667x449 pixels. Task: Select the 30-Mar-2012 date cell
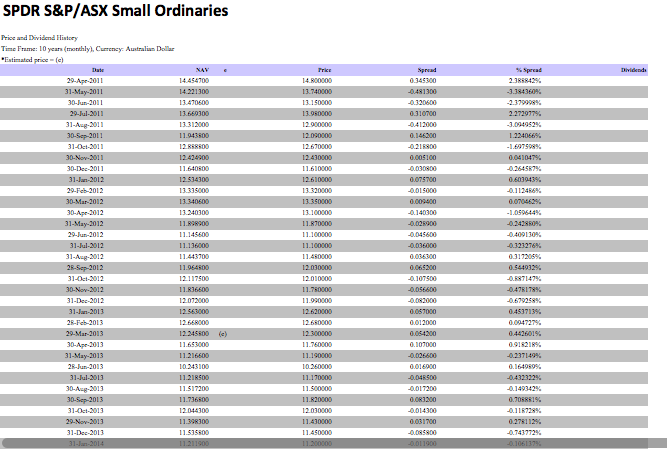[x=84, y=202]
